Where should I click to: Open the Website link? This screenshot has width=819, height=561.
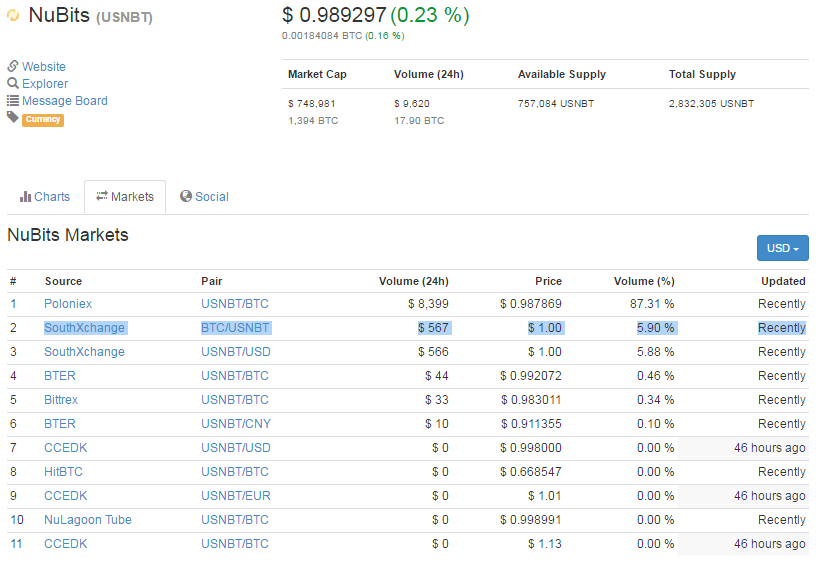[x=44, y=66]
